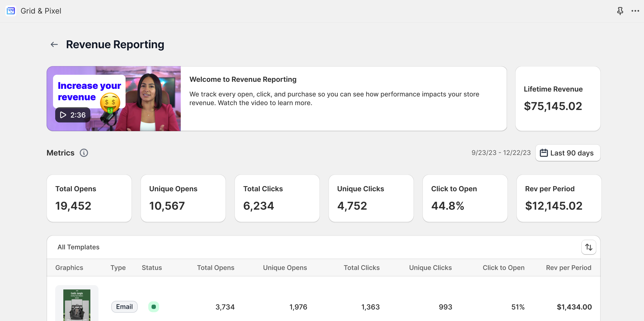Screen dimensions: 644x321
Task: Open the Last 90 days date range dropdown
Action: pyautogui.click(x=568, y=153)
